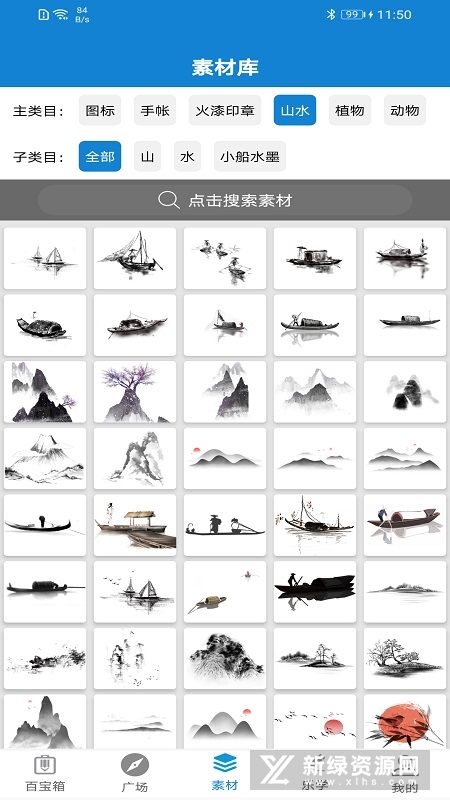This screenshot has height=800, width=450.
Task: Switch to the 植物 main category
Action: tap(350, 110)
